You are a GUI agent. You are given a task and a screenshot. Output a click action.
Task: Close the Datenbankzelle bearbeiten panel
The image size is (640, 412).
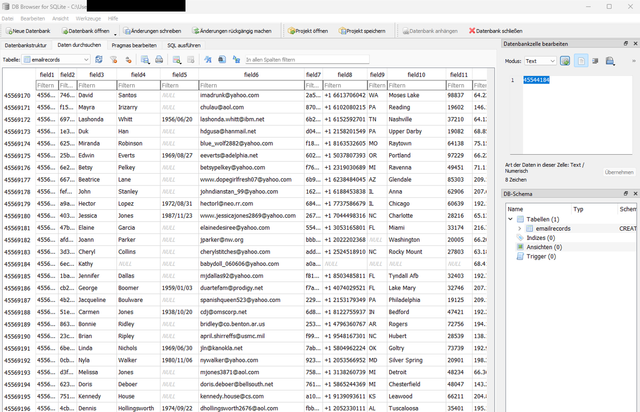click(635, 44)
